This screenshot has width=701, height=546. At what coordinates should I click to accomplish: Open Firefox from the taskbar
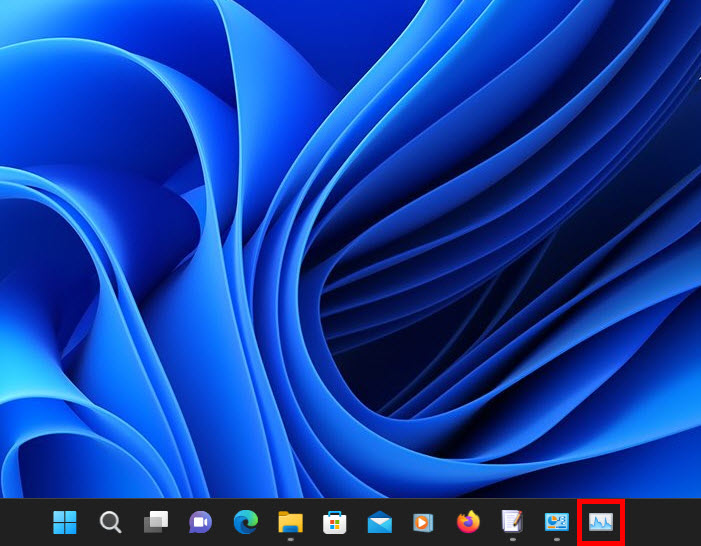468,522
